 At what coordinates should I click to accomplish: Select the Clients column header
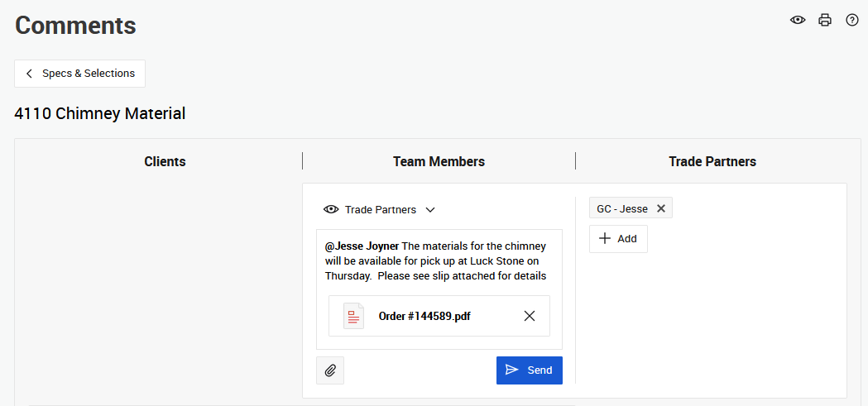click(x=165, y=161)
